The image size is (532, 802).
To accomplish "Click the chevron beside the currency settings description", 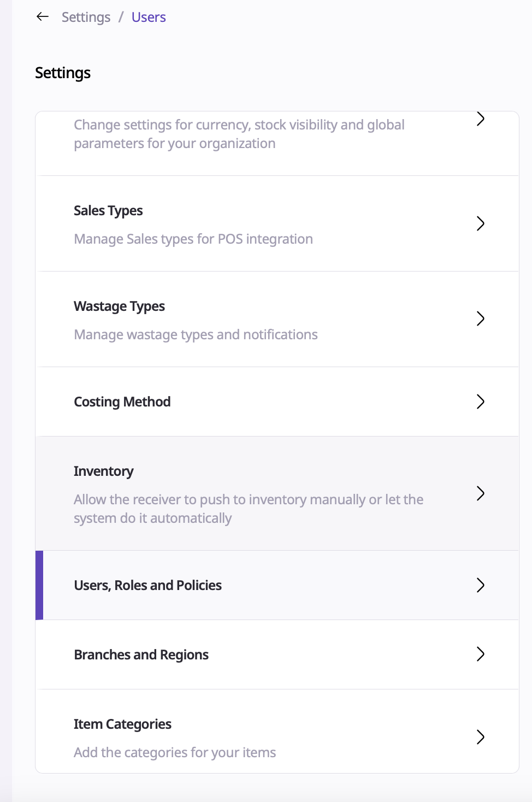I will coord(481,119).
